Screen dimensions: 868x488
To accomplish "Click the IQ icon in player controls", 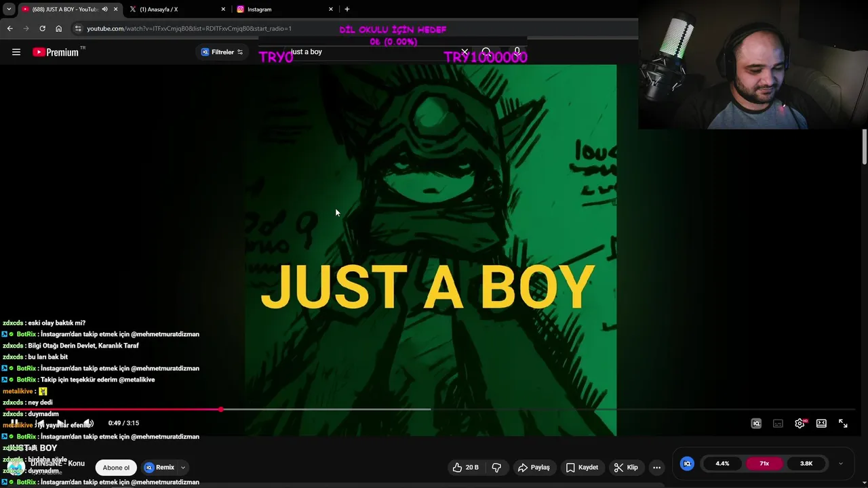I will point(756,424).
